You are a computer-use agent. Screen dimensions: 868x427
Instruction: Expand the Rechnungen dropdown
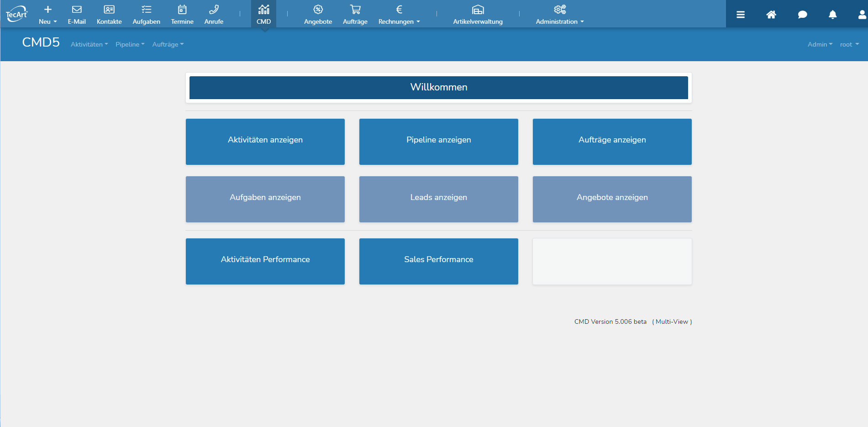(399, 21)
